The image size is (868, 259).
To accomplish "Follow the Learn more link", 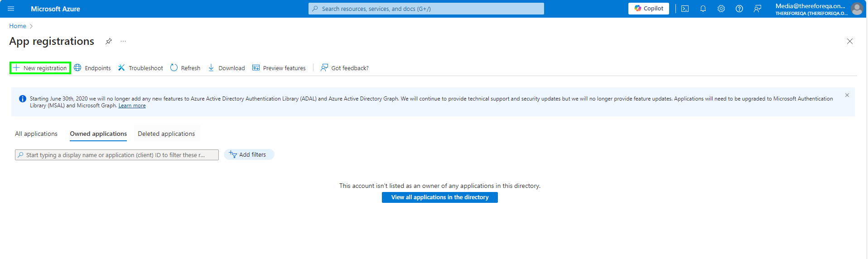I will (x=132, y=106).
